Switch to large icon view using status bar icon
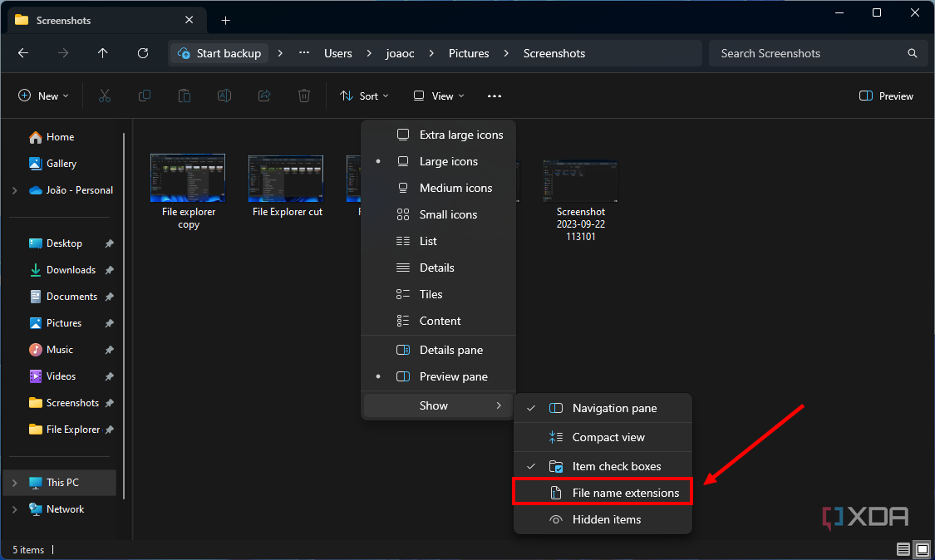 923,549
